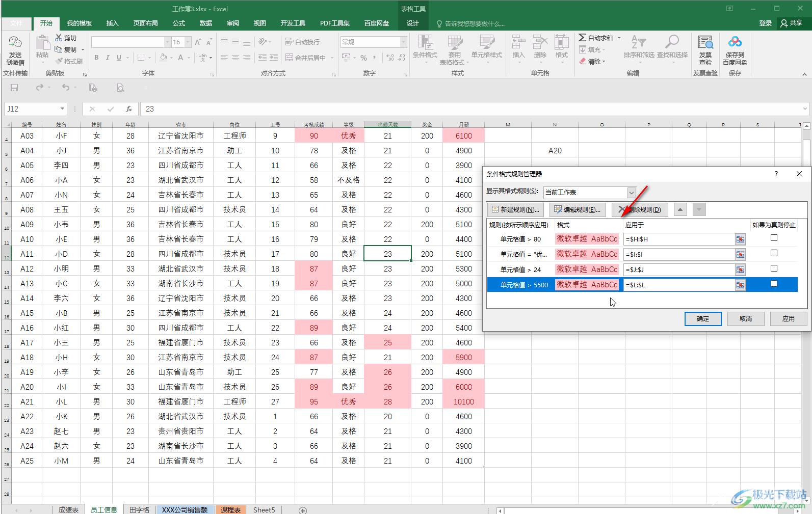Click the 应用 button in rules manager
The height and width of the screenshot is (514, 812).
(x=789, y=318)
